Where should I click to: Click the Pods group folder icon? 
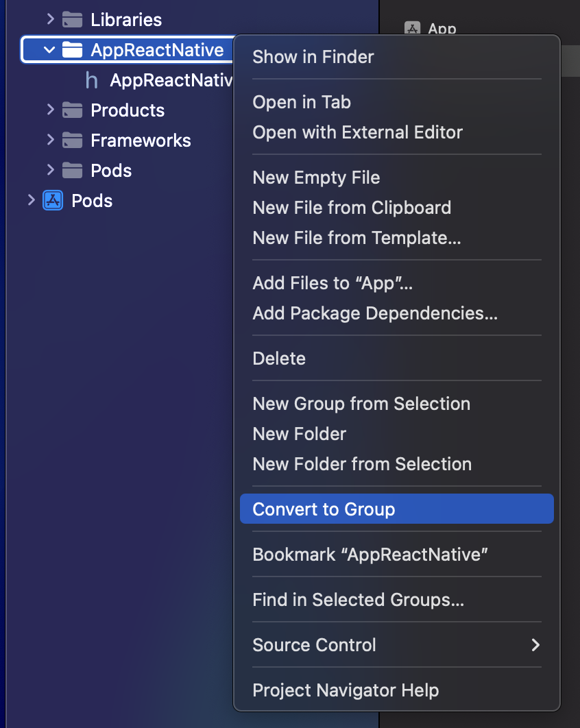72,171
